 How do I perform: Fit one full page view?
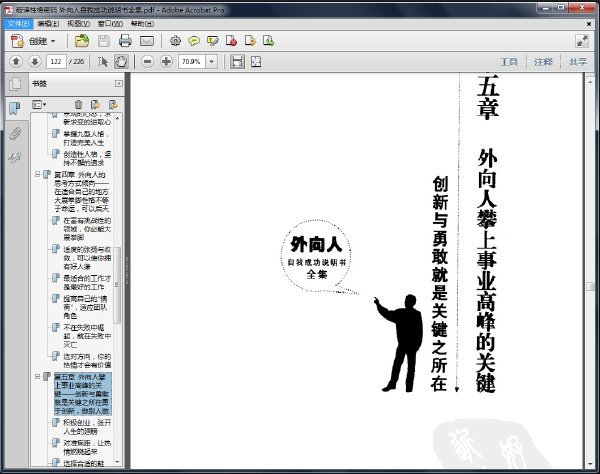tap(256, 62)
